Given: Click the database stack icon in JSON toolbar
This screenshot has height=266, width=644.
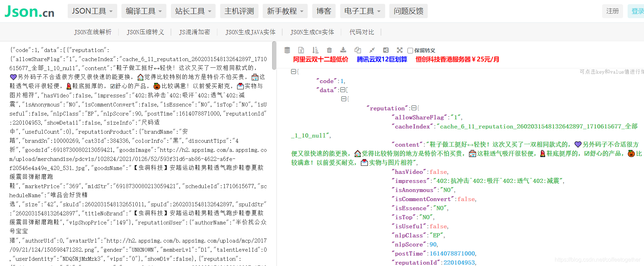Looking at the screenshot, I should tap(287, 50).
